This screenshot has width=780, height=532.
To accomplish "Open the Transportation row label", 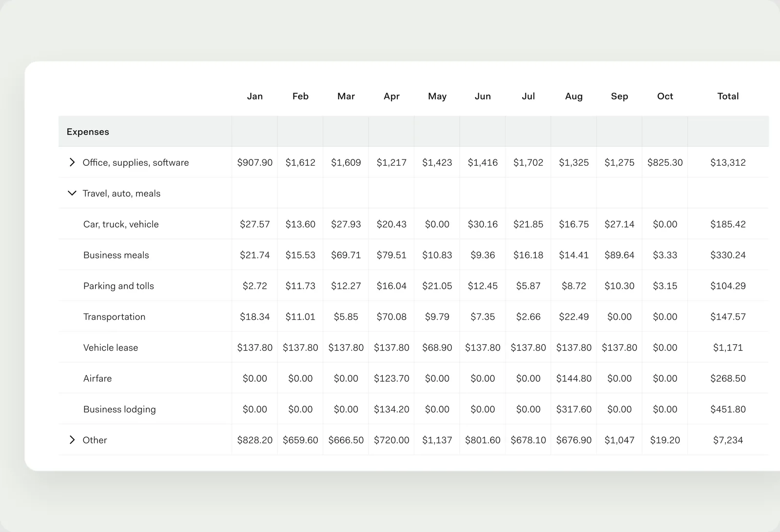I will [114, 317].
